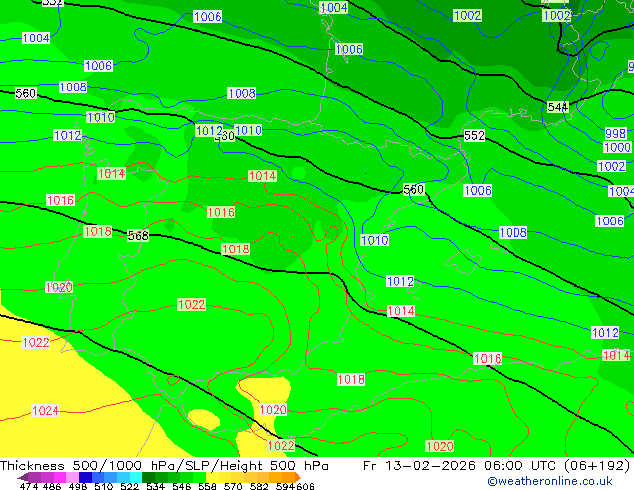Click the blue 1010 label right of the black contour label
The height and width of the screenshot is (490, 634).
[248, 130]
